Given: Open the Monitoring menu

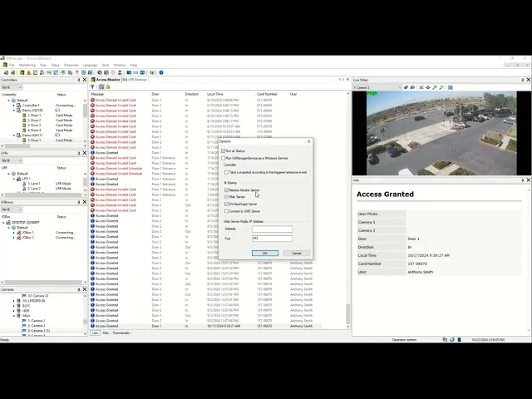Looking at the screenshot, I should (27, 65).
